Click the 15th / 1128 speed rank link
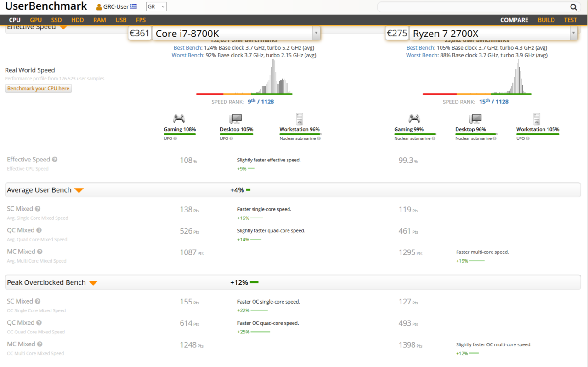This screenshot has height=367, width=588. (493, 102)
